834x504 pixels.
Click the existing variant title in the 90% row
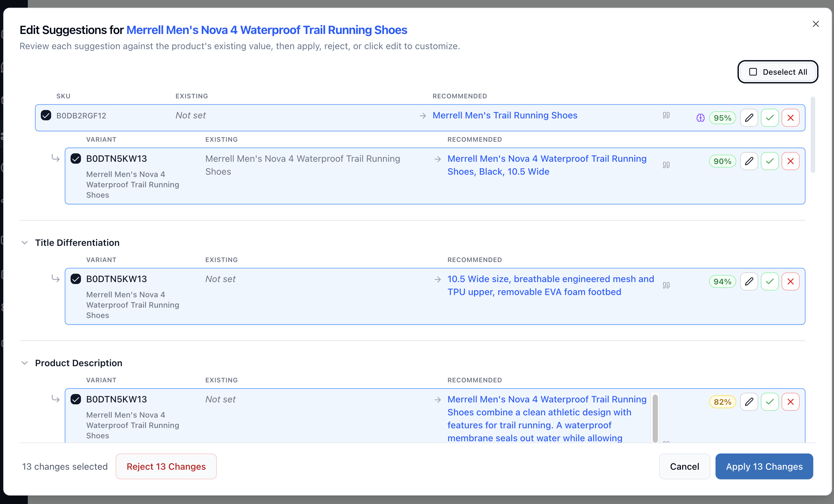pos(303,165)
